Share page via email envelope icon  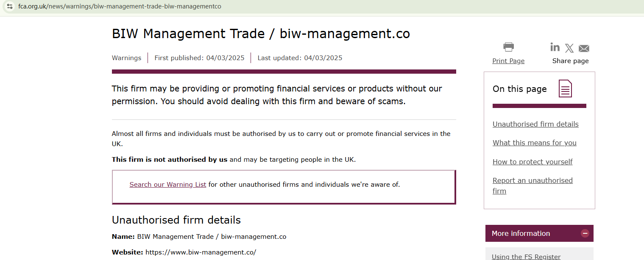(x=584, y=48)
